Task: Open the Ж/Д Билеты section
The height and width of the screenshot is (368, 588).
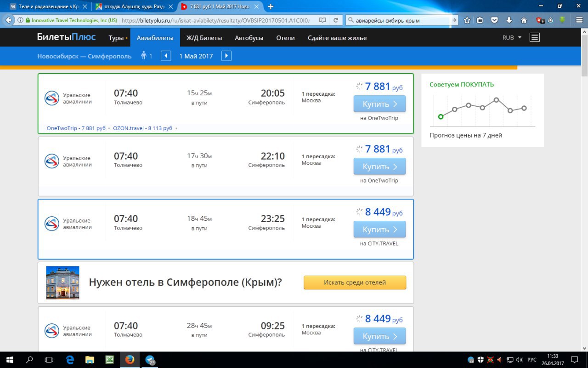Action: tap(204, 38)
